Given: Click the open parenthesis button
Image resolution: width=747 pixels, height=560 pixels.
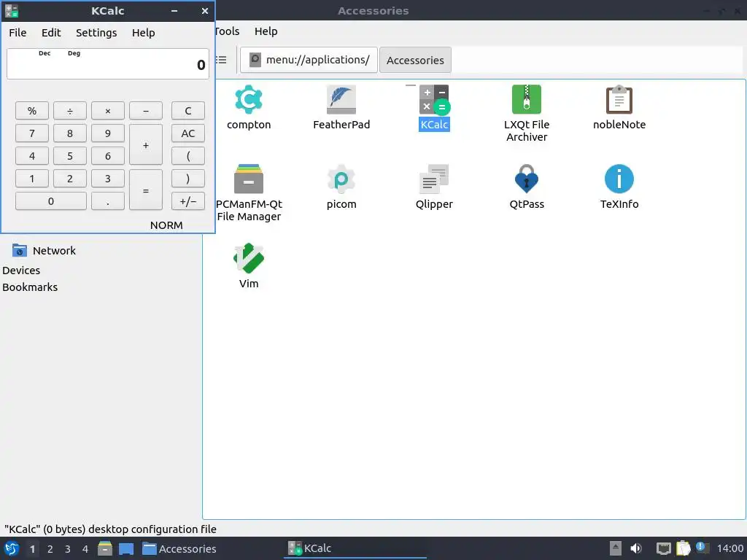Looking at the screenshot, I should click(x=188, y=156).
